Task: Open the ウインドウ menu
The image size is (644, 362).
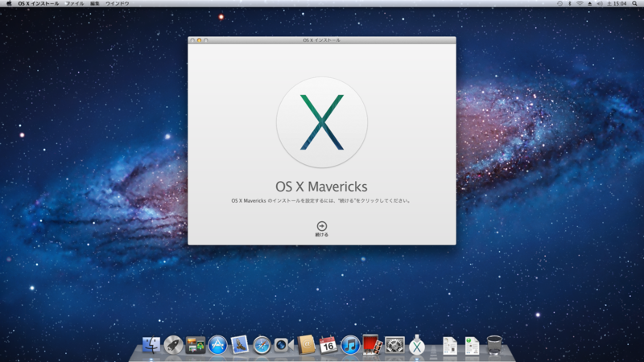Action: pos(117,3)
